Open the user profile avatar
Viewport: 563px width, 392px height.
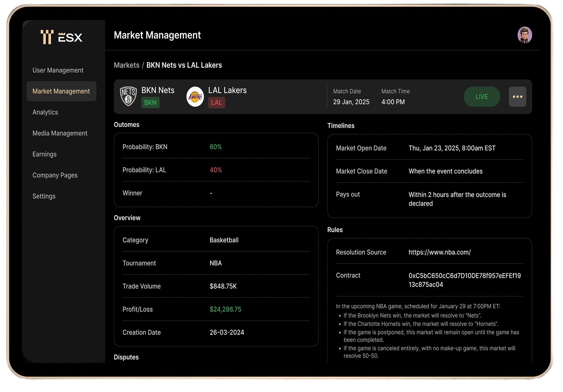point(524,35)
